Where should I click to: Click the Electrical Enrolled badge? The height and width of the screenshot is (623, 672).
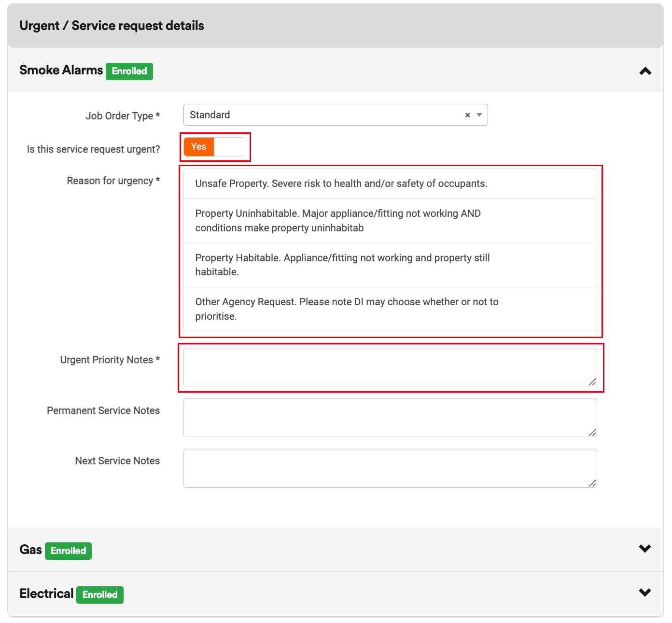(x=100, y=595)
